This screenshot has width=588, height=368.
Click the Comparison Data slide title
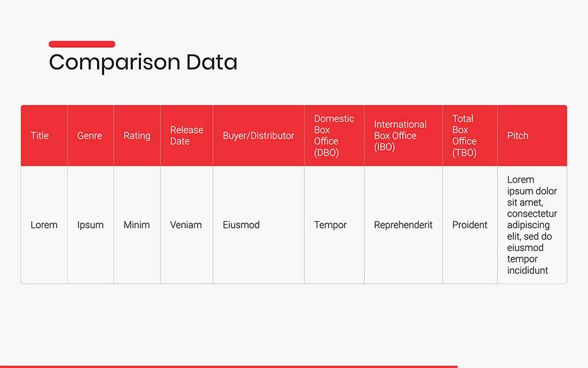(143, 62)
